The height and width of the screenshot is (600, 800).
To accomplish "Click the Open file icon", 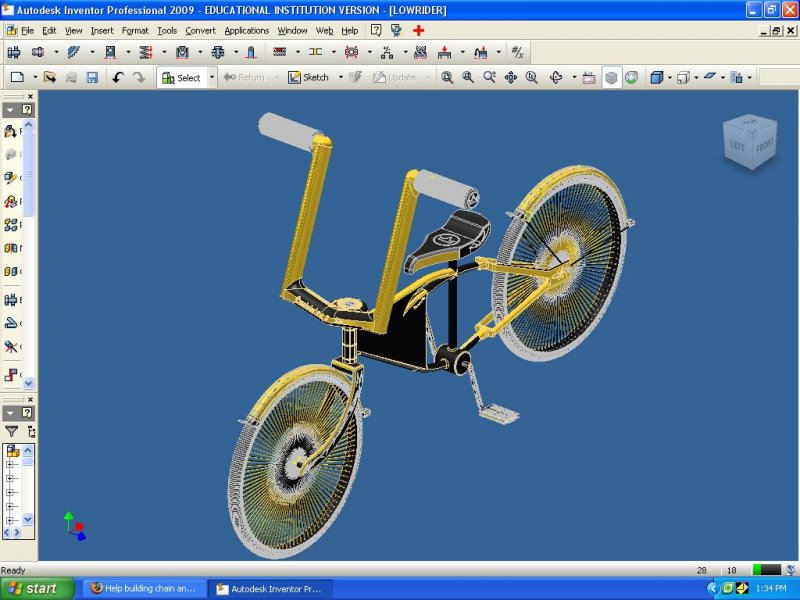I will 49,78.
